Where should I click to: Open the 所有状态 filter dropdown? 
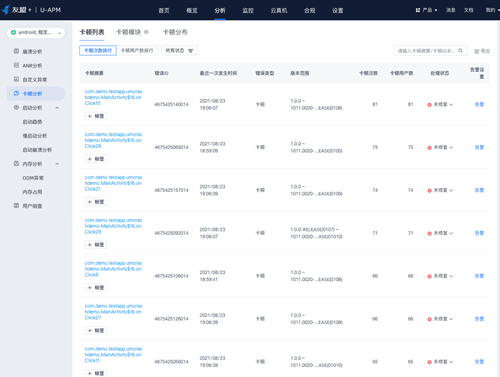coord(179,50)
